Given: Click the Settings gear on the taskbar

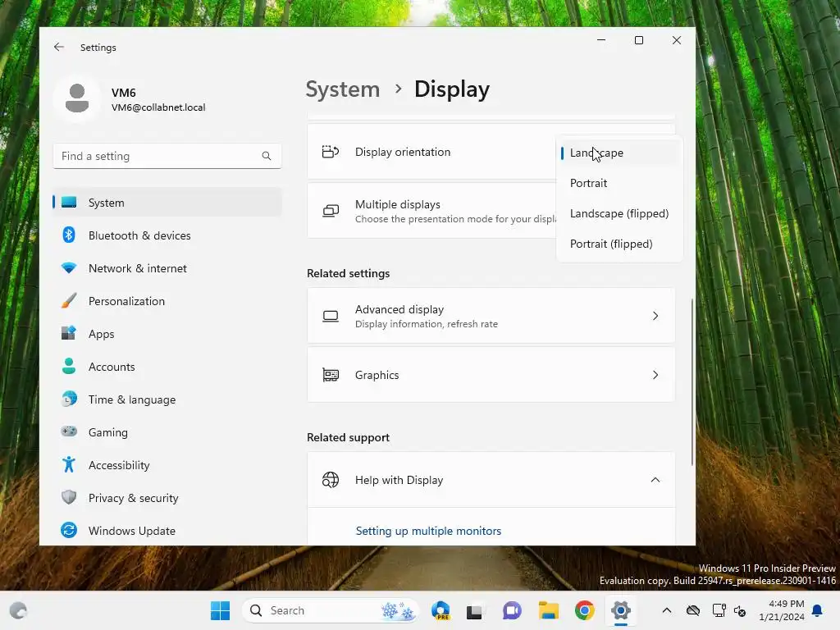Looking at the screenshot, I should pos(620,610).
